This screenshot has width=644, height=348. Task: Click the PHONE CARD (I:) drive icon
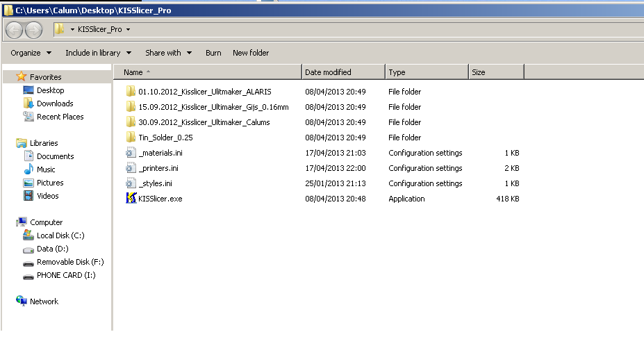click(28, 276)
